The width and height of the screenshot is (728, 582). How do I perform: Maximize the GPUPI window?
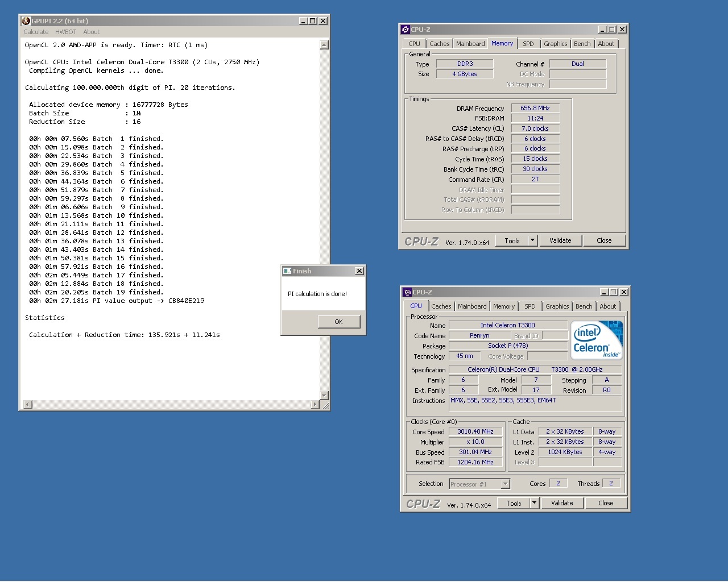coord(312,21)
